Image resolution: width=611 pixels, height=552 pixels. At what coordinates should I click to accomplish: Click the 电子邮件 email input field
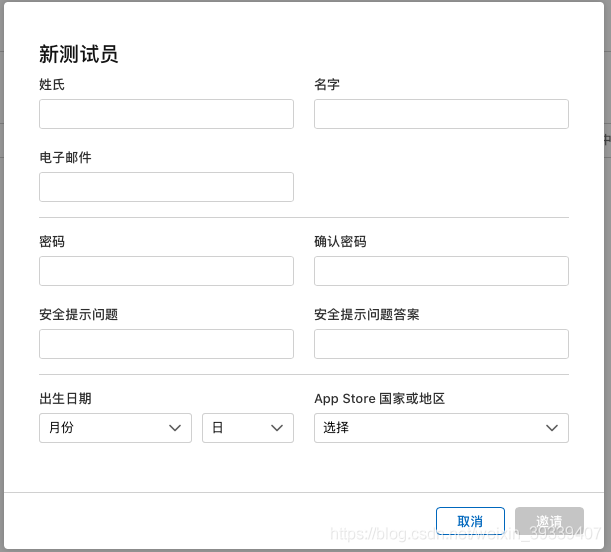(166, 187)
